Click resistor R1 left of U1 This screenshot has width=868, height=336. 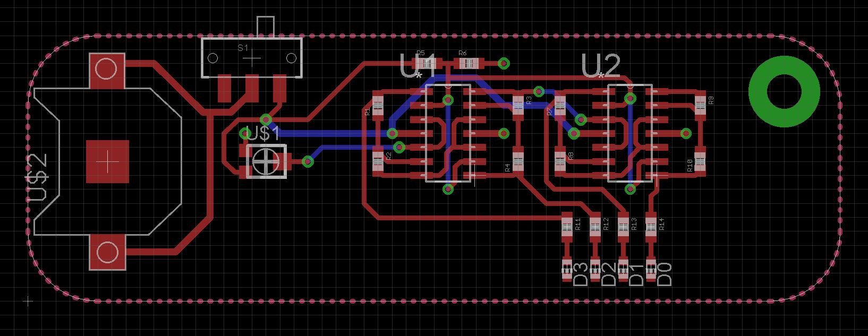tap(378, 105)
